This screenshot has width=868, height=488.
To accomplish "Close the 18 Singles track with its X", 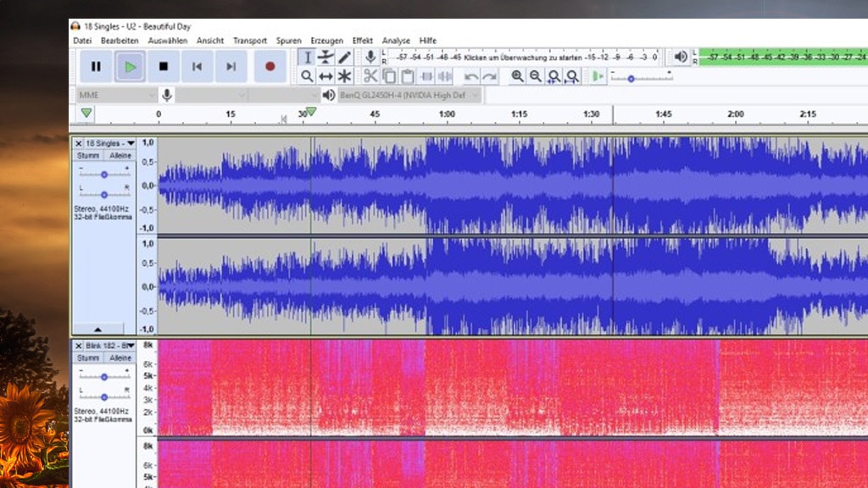I will [79, 143].
